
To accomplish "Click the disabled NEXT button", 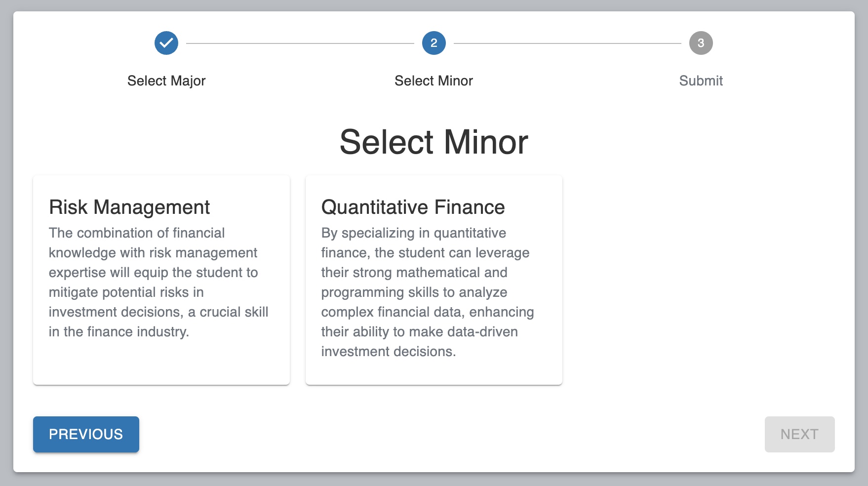I will pyautogui.click(x=799, y=434).
